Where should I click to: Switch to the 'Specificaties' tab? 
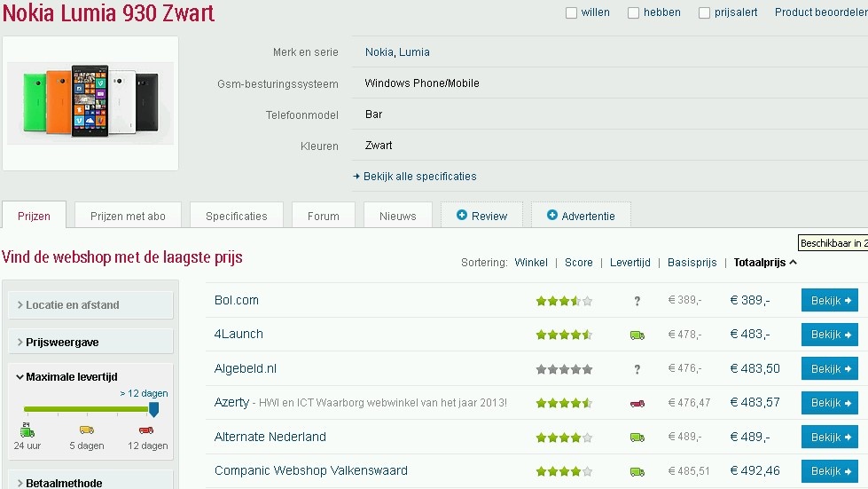coord(236,216)
